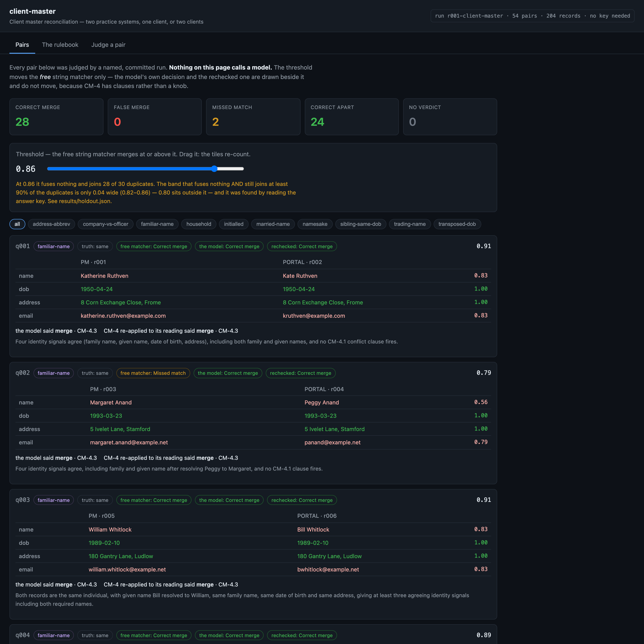Click q002 free matcher Missed match badge

[x=153, y=373]
